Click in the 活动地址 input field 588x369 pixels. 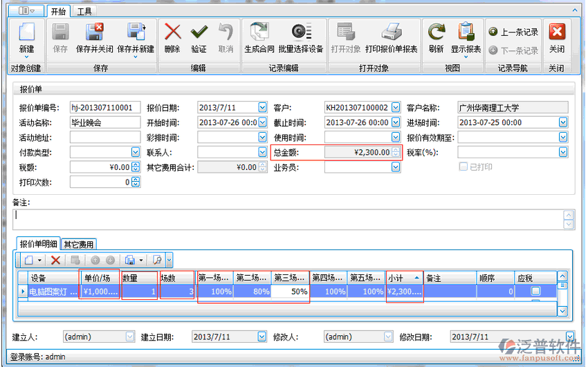(105, 138)
